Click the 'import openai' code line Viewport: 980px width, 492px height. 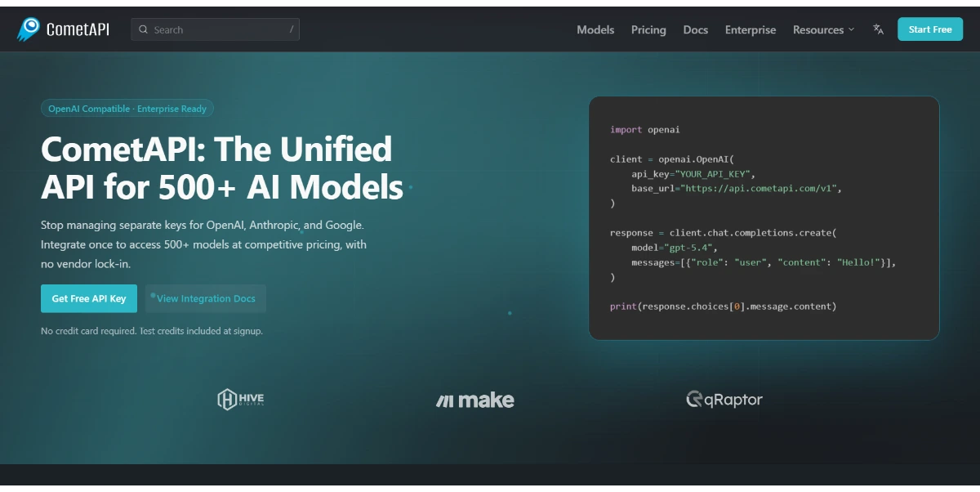[x=645, y=130]
